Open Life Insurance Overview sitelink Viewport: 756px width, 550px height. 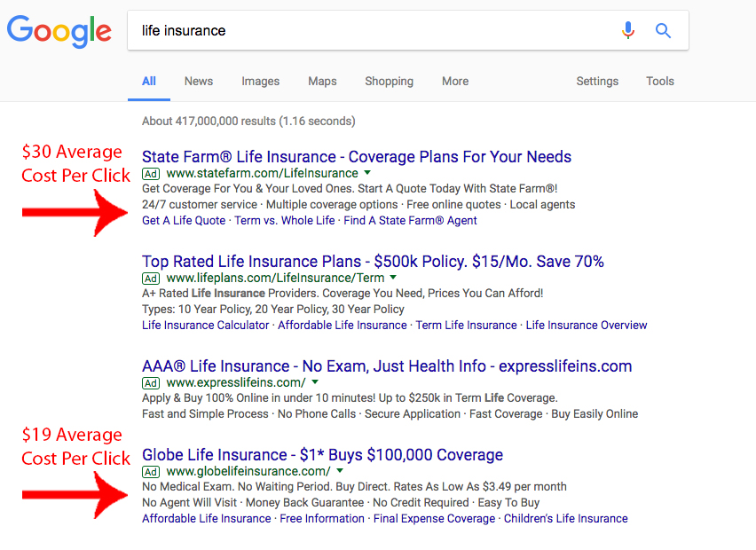pos(587,325)
